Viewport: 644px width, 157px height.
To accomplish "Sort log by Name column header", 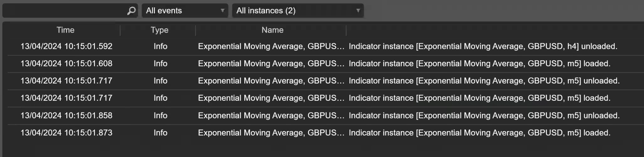I will pyautogui.click(x=272, y=30).
